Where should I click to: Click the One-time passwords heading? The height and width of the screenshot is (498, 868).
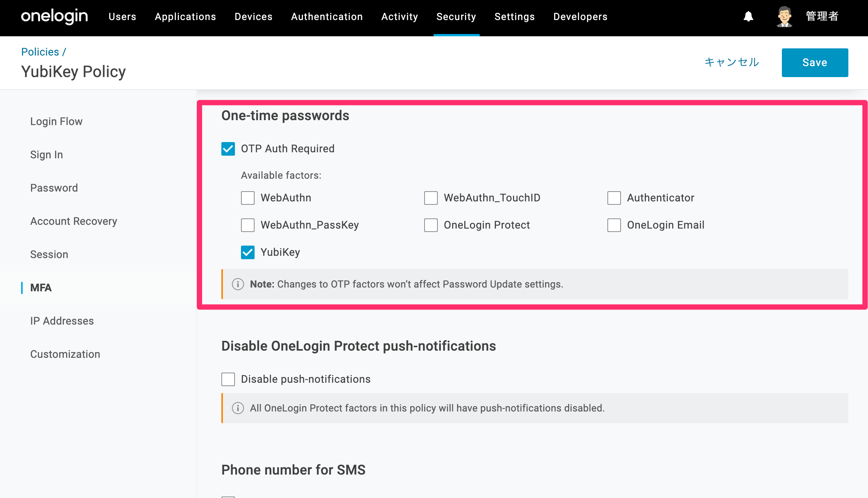click(x=285, y=116)
